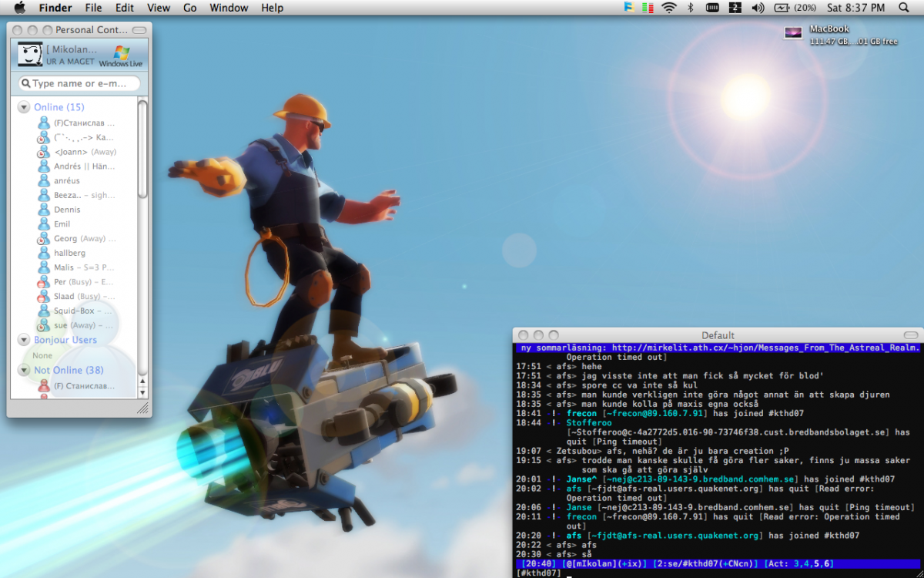Open the battery status menu
The image size is (924, 578).
[x=782, y=8]
